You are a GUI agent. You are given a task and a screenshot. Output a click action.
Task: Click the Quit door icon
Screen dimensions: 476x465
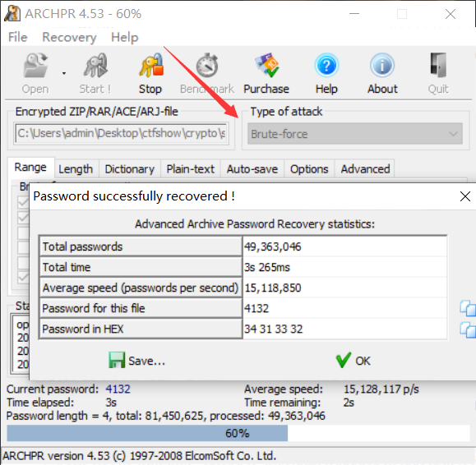(438, 65)
